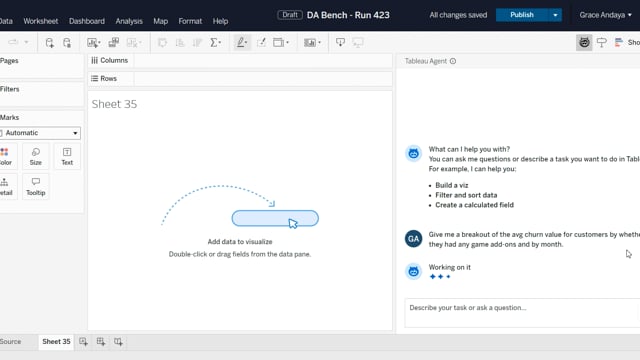Screen dimensions: 640x360
Task: Click the New Data Source icon
Action: coord(49,42)
